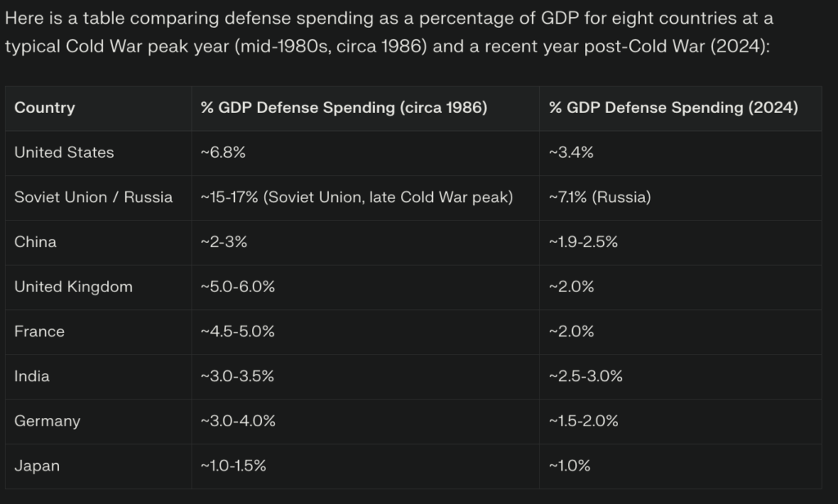Click India's ~2.5-3.0% value for 2024

(586, 376)
